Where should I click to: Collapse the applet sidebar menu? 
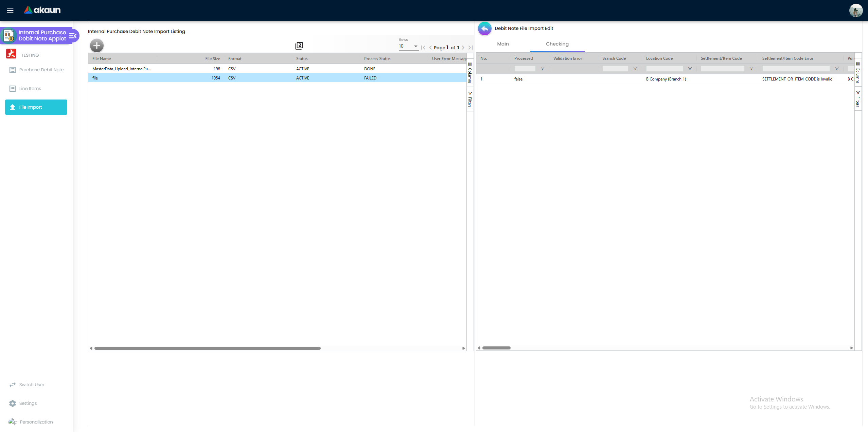73,36
